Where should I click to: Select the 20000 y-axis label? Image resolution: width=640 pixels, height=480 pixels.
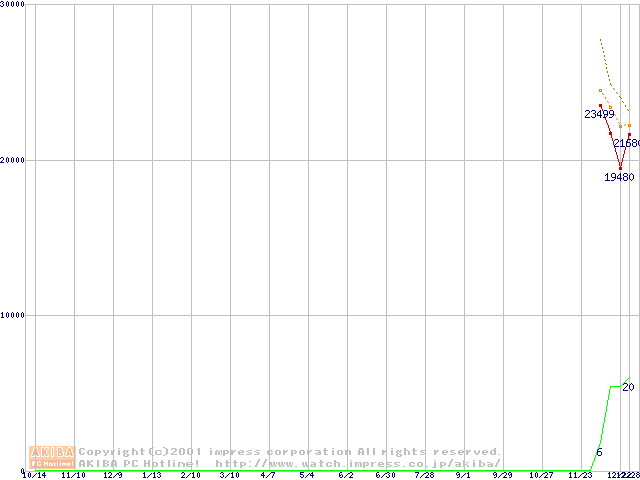(x=13, y=160)
